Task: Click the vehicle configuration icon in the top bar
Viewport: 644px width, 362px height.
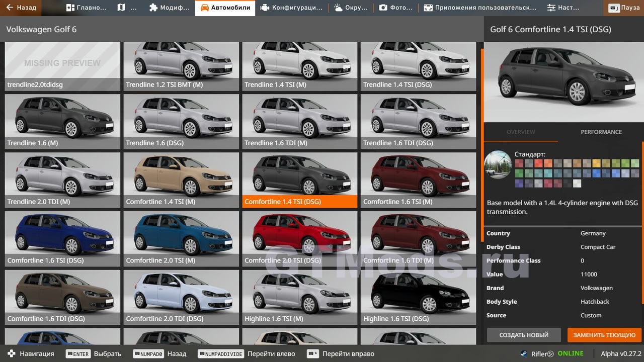Action: [x=265, y=8]
